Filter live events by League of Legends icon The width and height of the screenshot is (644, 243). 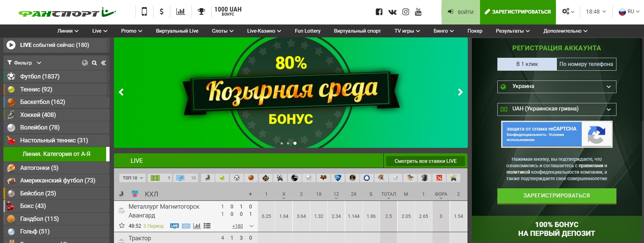pyautogui.click(x=352, y=178)
